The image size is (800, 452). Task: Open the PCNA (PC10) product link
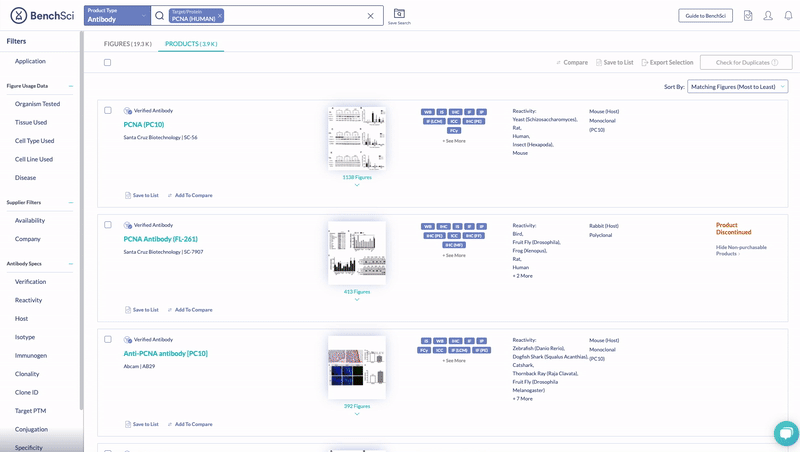(x=144, y=124)
